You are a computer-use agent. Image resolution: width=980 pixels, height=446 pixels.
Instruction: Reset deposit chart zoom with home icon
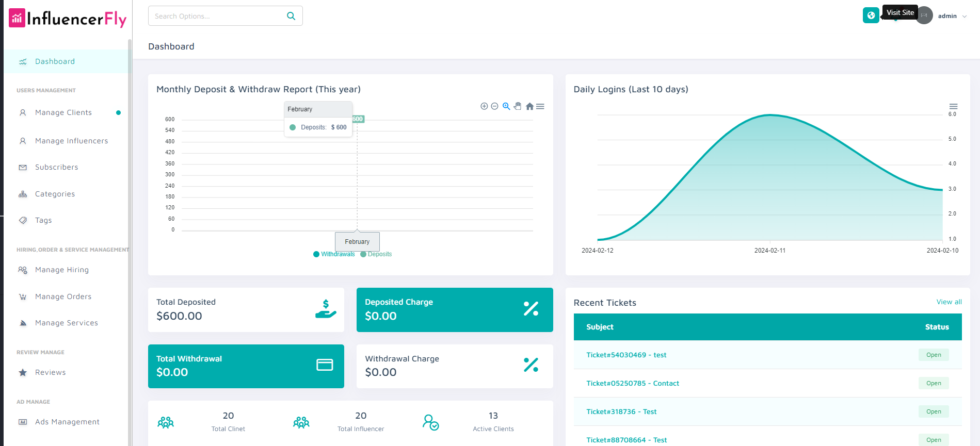tap(529, 106)
